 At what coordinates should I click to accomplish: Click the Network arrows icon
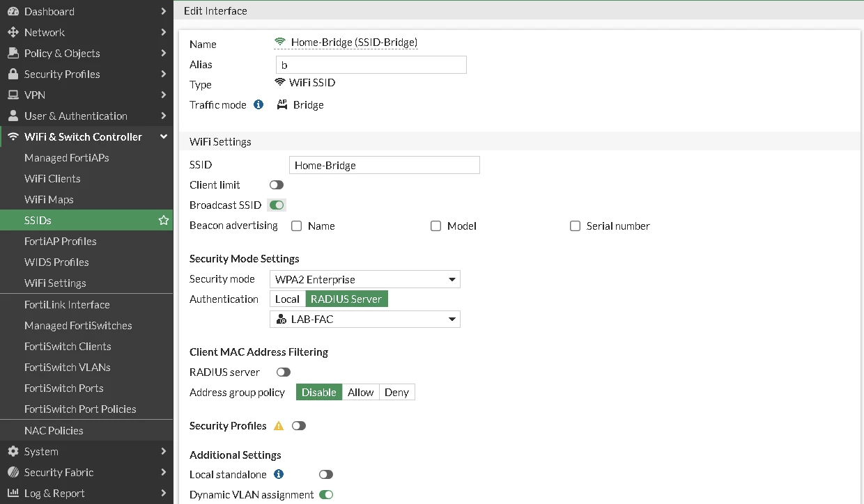pos(13,32)
